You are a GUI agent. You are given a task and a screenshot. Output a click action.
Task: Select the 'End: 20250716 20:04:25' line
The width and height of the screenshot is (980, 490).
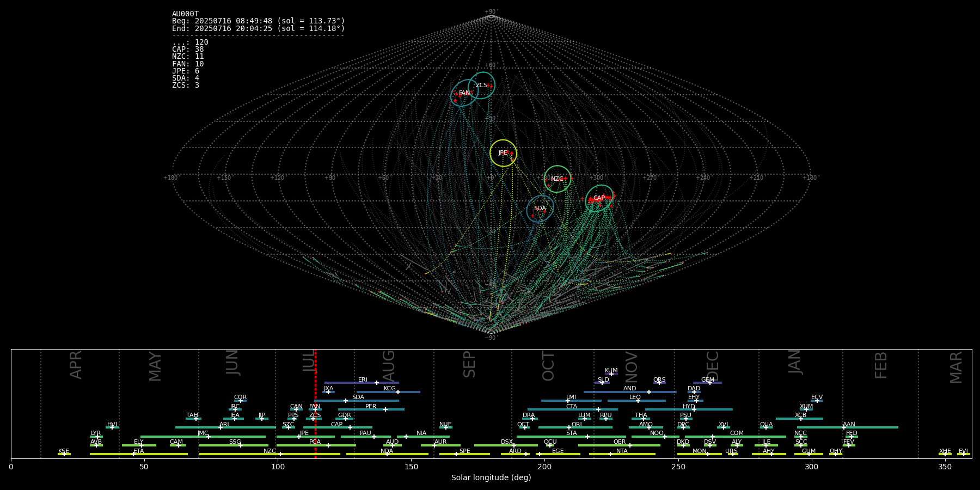tap(259, 28)
